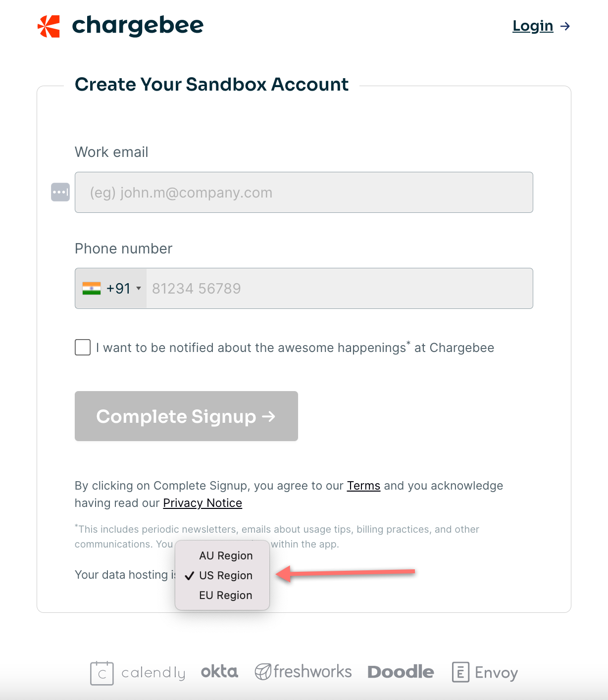Choose the checked US Region option

coord(226,575)
